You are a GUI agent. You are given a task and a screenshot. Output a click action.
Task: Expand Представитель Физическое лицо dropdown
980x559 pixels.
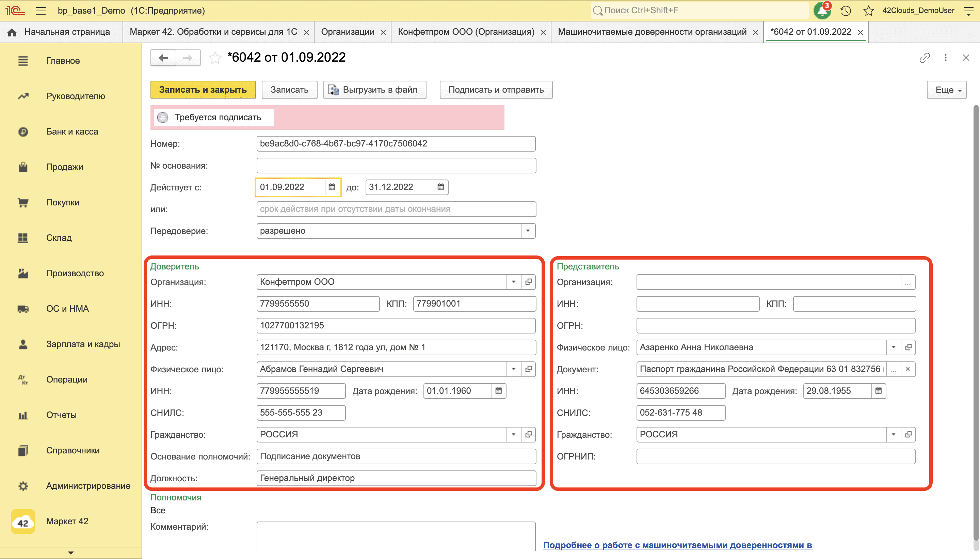(893, 347)
